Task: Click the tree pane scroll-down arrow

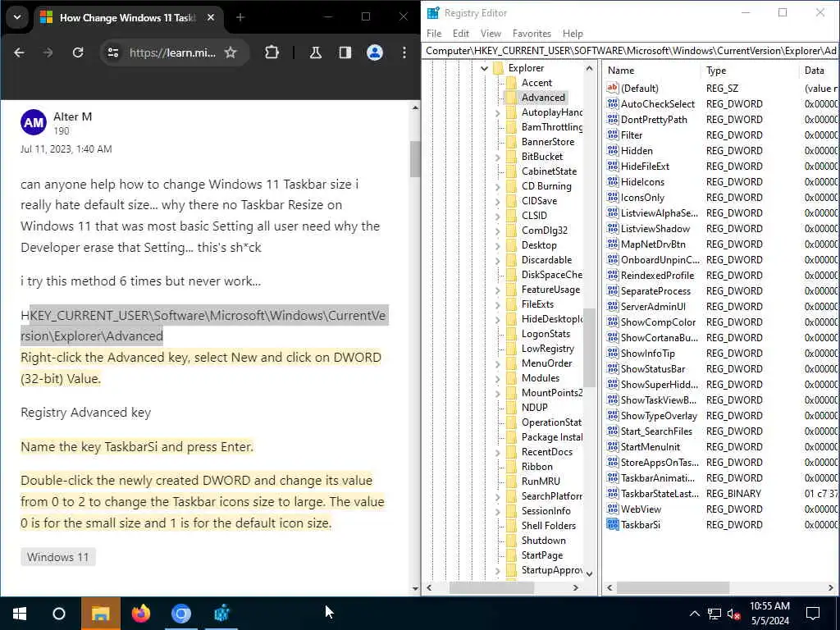Action: tap(589, 573)
